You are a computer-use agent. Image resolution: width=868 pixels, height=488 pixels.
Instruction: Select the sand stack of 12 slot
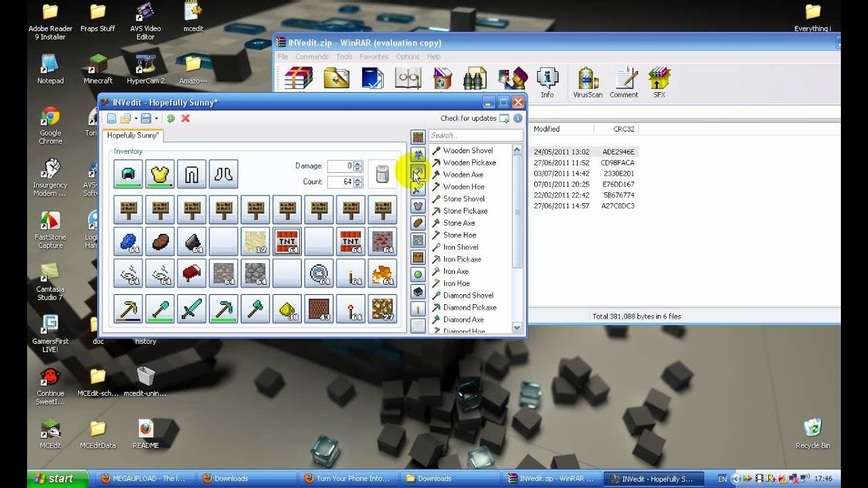pos(256,241)
